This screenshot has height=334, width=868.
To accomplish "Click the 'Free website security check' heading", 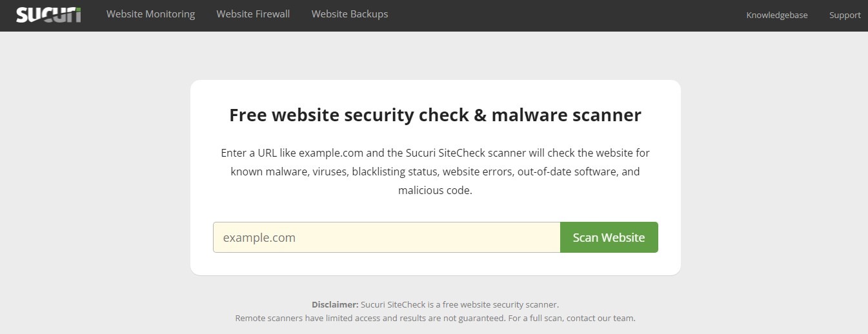I will (x=435, y=115).
